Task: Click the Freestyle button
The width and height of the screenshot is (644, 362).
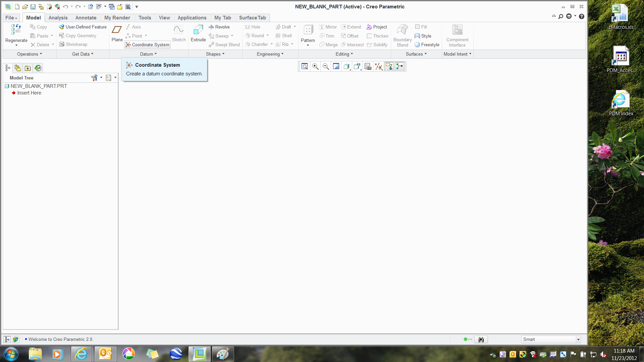Action: click(x=427, y=45)
